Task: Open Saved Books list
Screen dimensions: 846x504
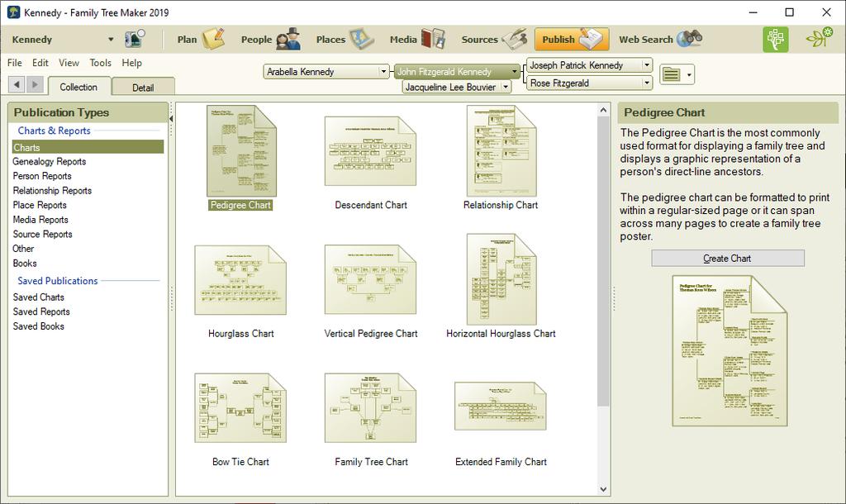Action: click(x=38, y=326)
